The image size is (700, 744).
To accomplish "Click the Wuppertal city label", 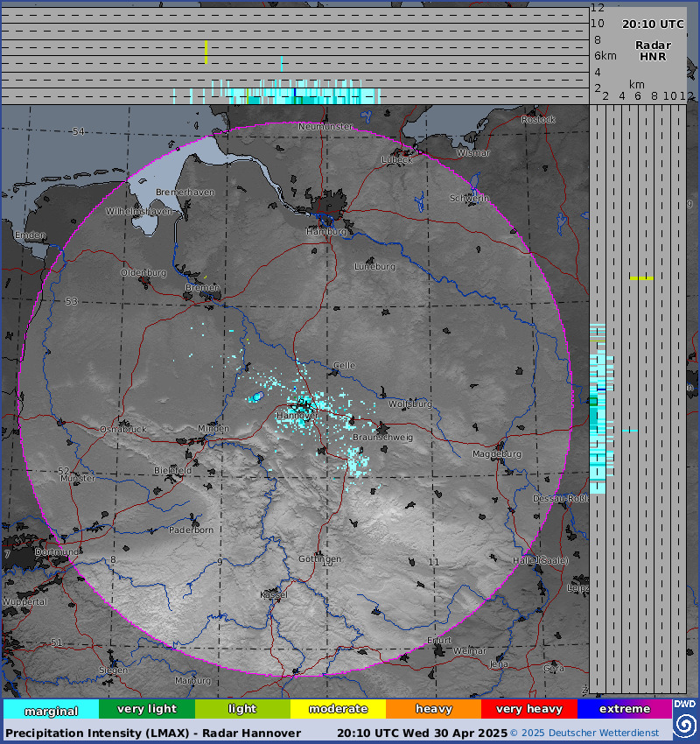I will point(24,601).
